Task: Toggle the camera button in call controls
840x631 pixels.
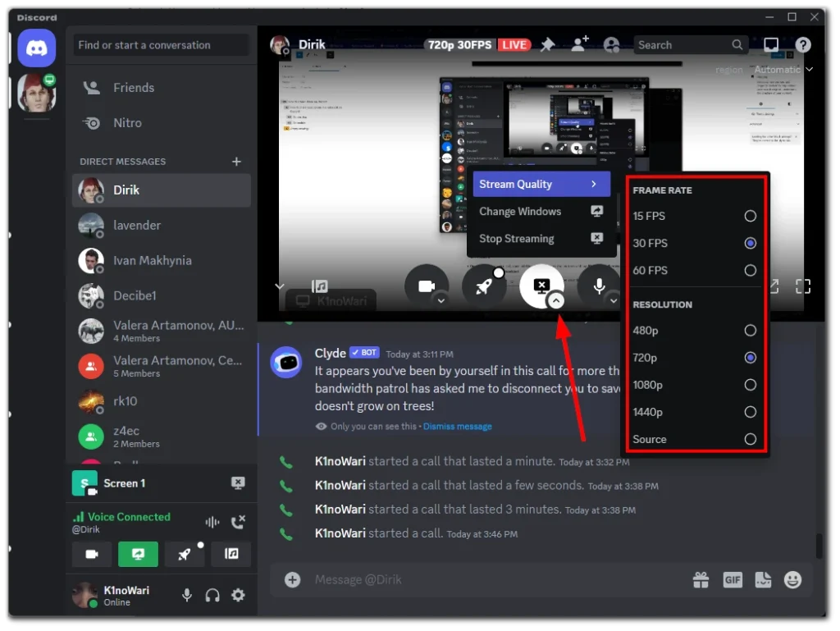Action: (x=427, y=286)
